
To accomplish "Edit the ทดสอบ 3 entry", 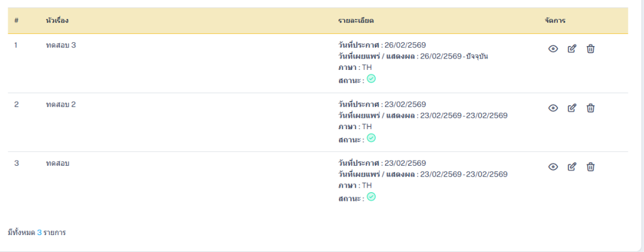I will [x=572, y=49].
